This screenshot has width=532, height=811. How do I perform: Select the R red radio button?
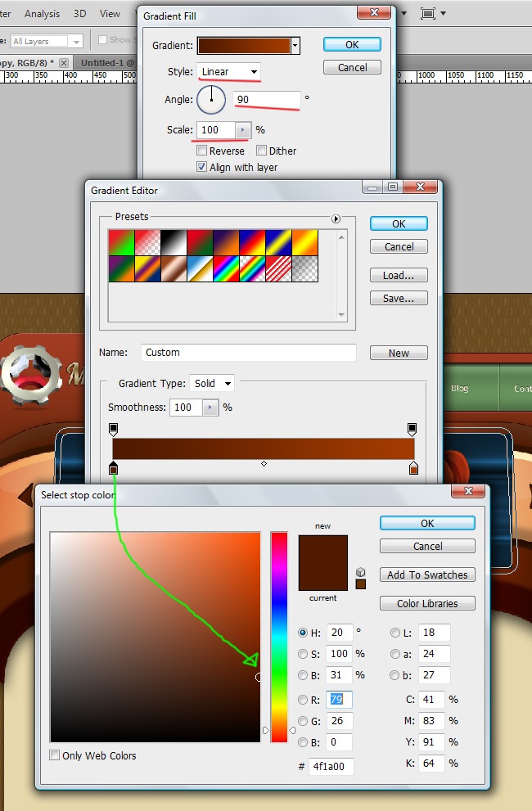[x=303, y=700]
